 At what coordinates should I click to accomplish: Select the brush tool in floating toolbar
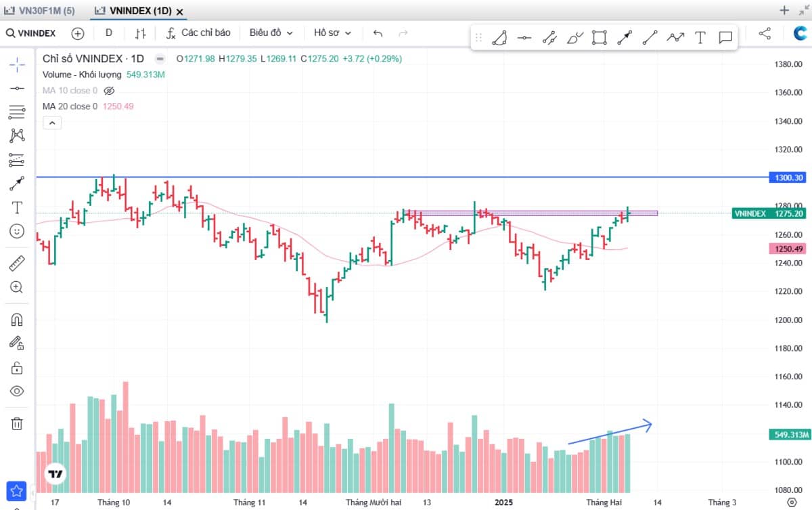click(x=574, y=38)
